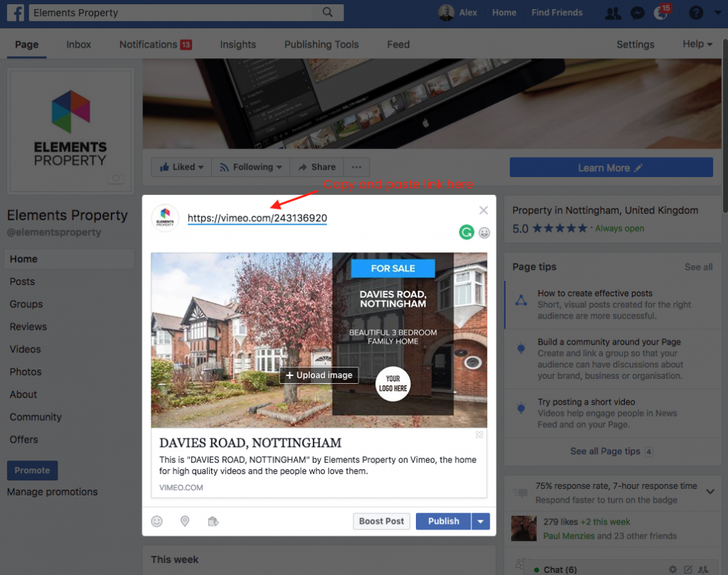Open Photos in left sidebar
This screenshot has width=728, height=575.
[26, 372]
